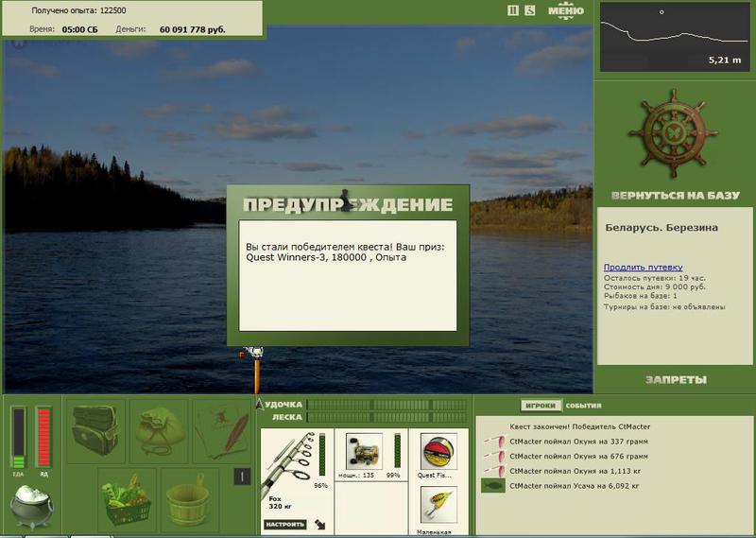The image size is (756, 538).
Task: Click the ПРЕДУПРЕЖДЕНИЕ dialog header
Action: 348,204
